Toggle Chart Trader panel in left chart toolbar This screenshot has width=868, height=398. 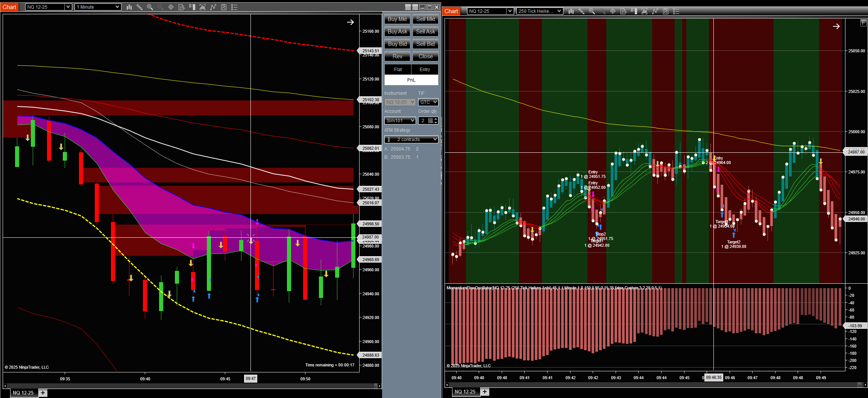click(x=192, y=7)
